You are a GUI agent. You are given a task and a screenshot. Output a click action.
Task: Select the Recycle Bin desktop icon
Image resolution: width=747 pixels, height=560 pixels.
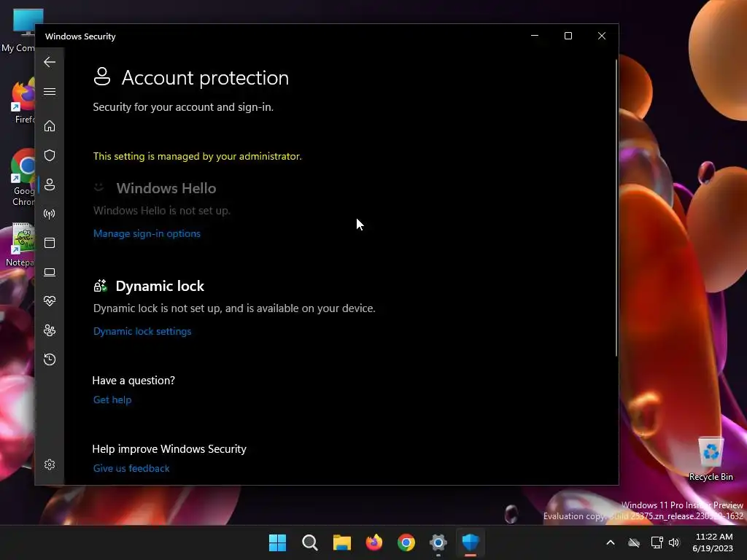point(711,458)
